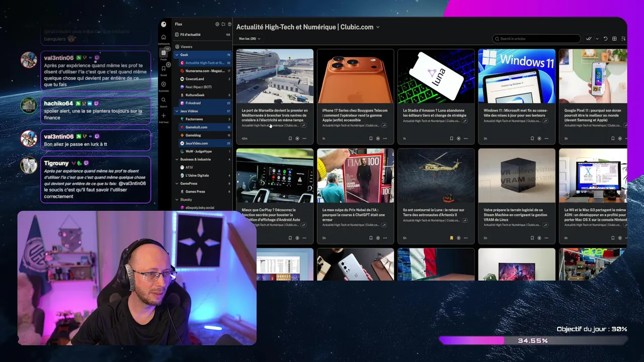Open the Windows 11 Microsoft article title
The image size is (644, 362).
516,113
